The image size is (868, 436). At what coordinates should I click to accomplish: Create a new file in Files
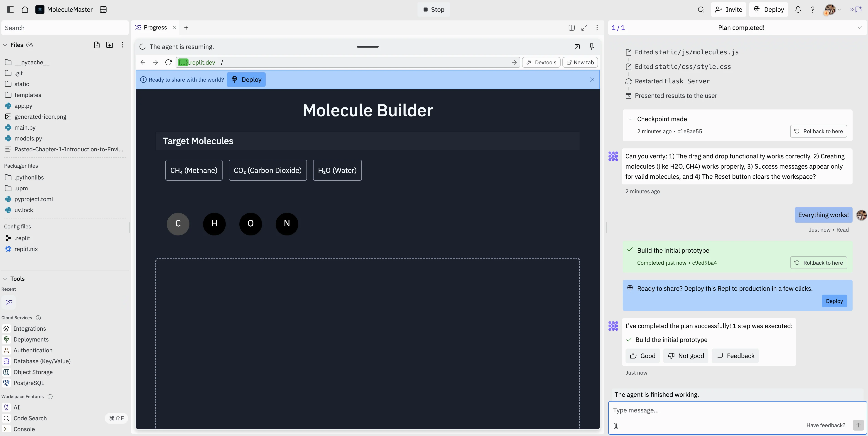(x=97, y=45)
